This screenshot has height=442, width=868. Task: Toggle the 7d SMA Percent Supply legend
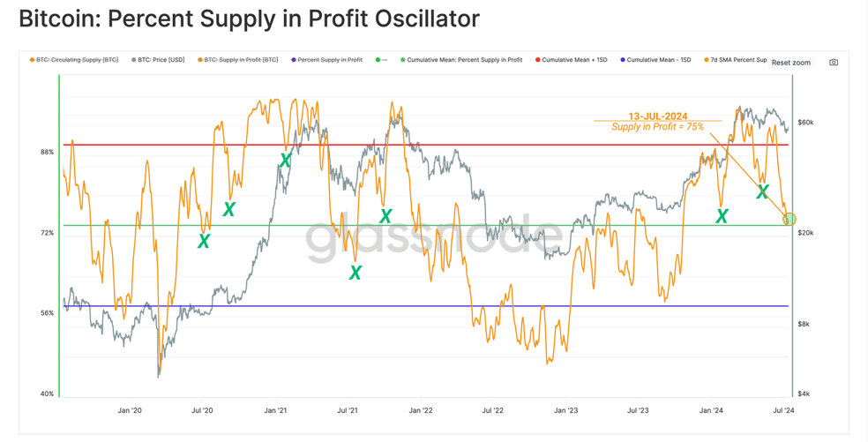pyautogui.click(x=735, y=60)
